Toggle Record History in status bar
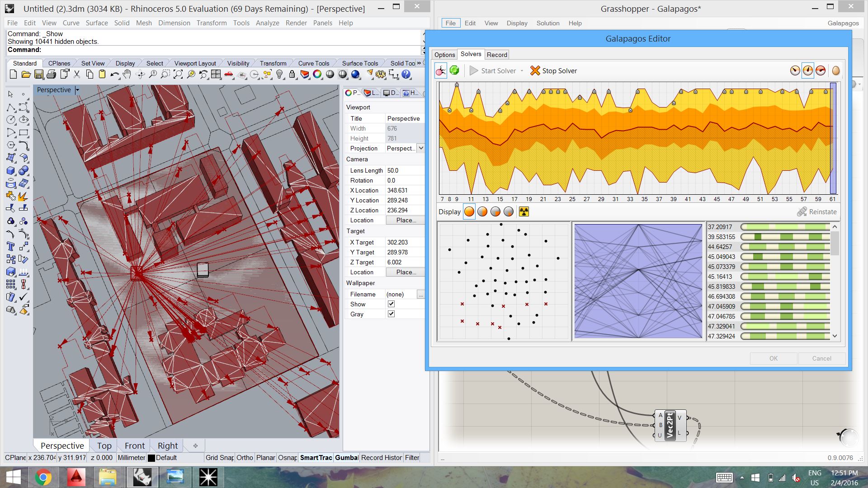Screen dimensions: 868x488 382,458
